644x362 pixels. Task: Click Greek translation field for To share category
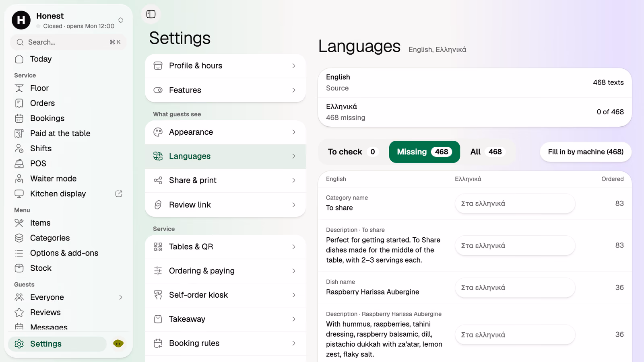[x=515, y=204]
